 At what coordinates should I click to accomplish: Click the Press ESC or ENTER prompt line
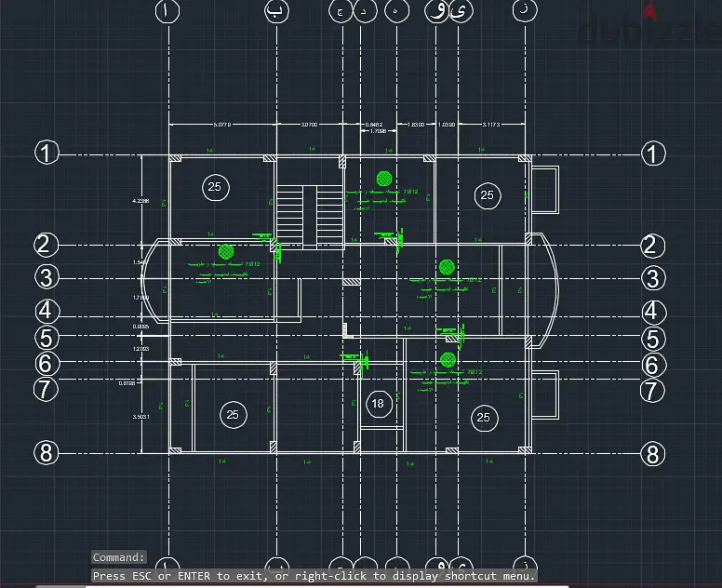pyautogui.click(x=314, y=576)
